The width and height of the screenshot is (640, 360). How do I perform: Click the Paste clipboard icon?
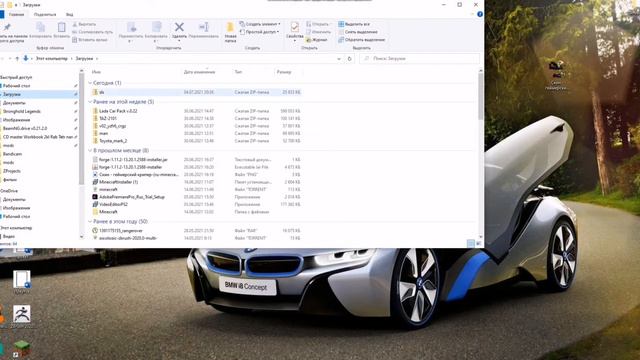[x=62, y=27]
